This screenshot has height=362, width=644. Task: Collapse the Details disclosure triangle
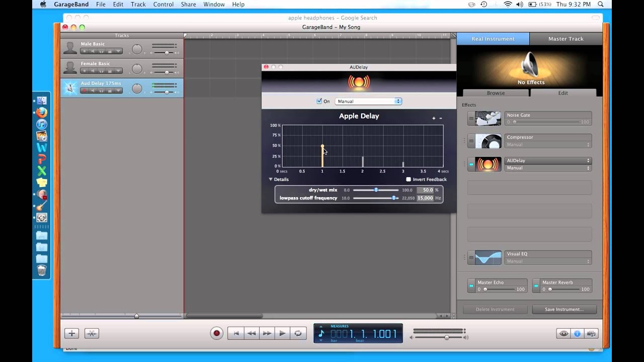click(x=271, y=179)
